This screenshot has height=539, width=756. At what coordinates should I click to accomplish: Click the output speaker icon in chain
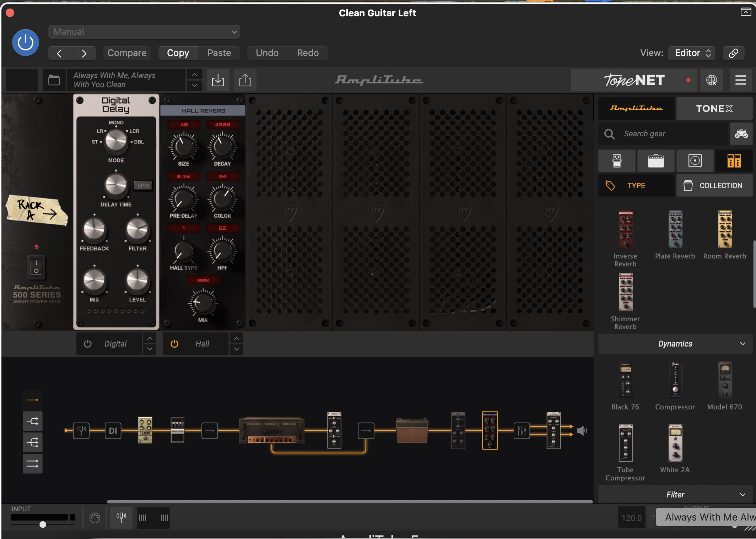tap(582, 431)
